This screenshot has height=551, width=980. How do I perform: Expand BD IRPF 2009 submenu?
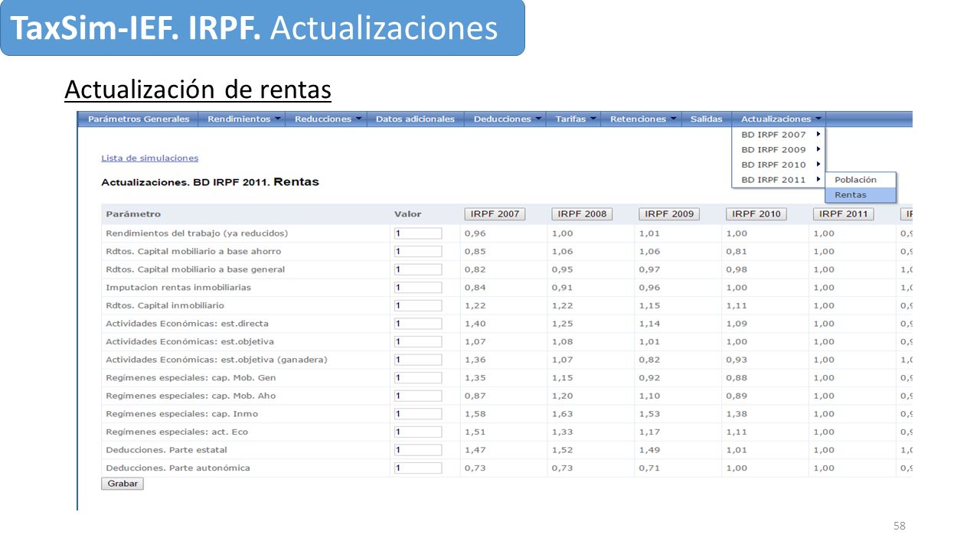(x=778, y=150)
